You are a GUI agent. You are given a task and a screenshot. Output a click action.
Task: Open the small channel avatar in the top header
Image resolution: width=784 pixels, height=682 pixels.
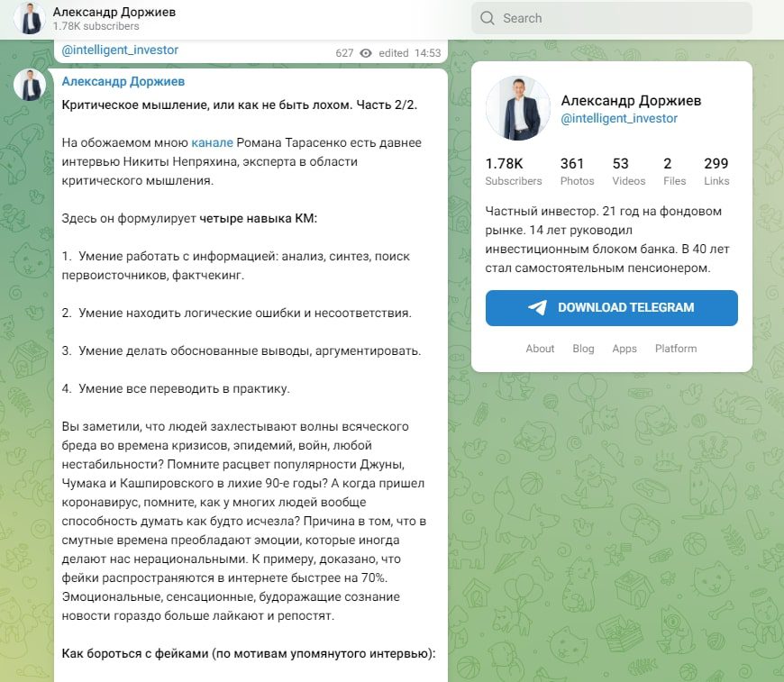pyautogui.click(x=31, y=18)
